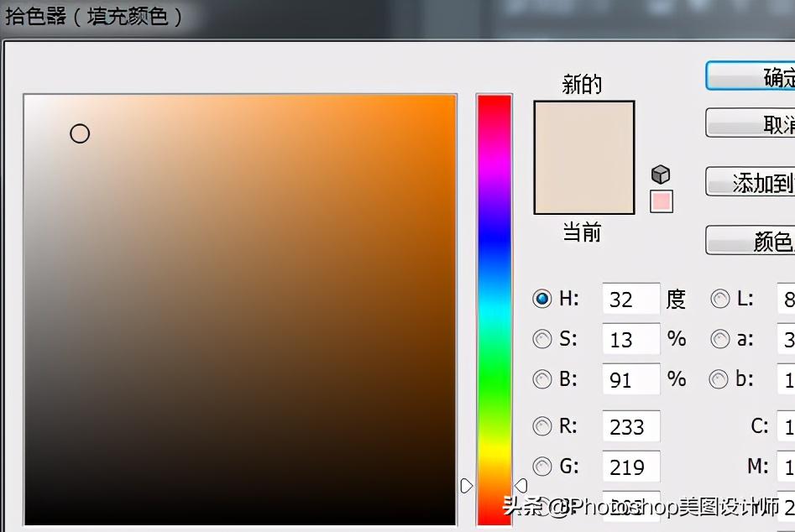Click the vertical hue spectrum slider
Viewport: 795px width, 532px height.
[494, 309]
